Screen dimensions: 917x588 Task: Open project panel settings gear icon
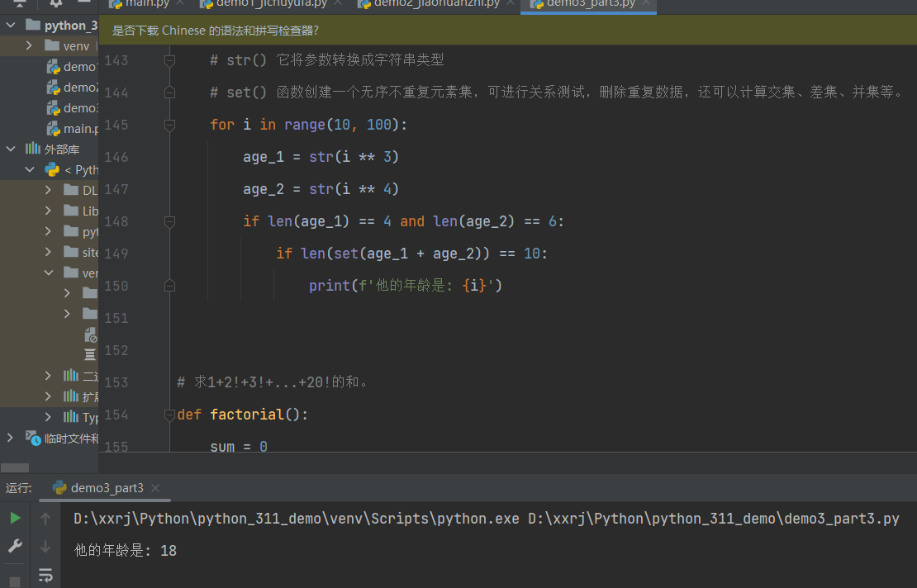tap(56, 3)
